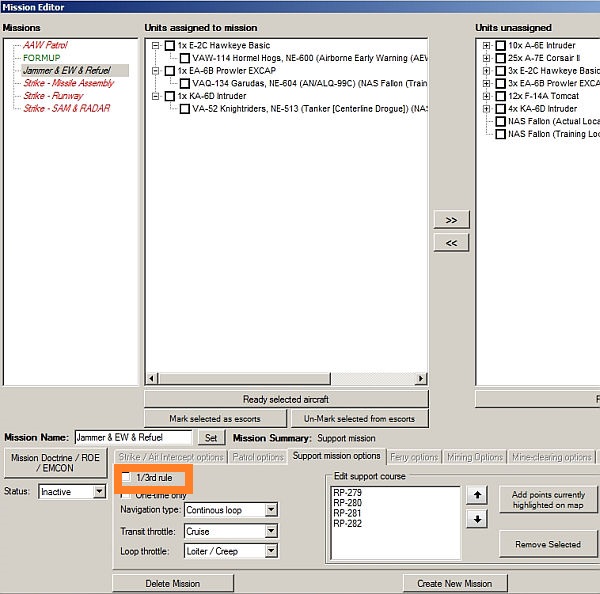Viewport: 600px width, 594px height.
Task: Check the VA-52 Knightriders NE-513 unit
Action: click(184, 109)
